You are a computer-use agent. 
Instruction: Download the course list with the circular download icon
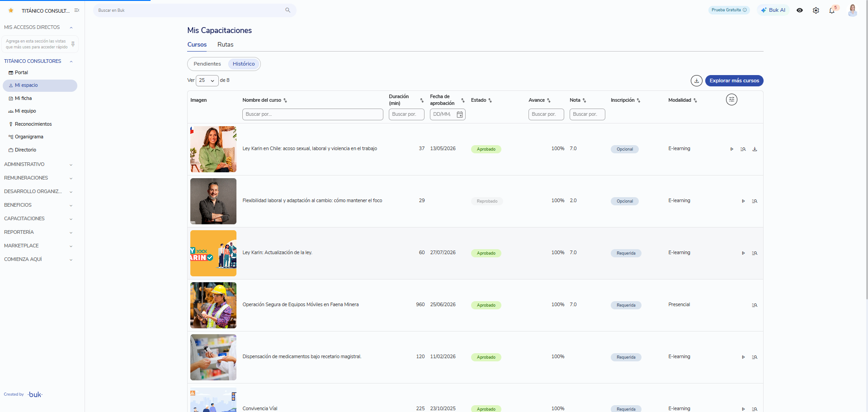pos(697,81)
